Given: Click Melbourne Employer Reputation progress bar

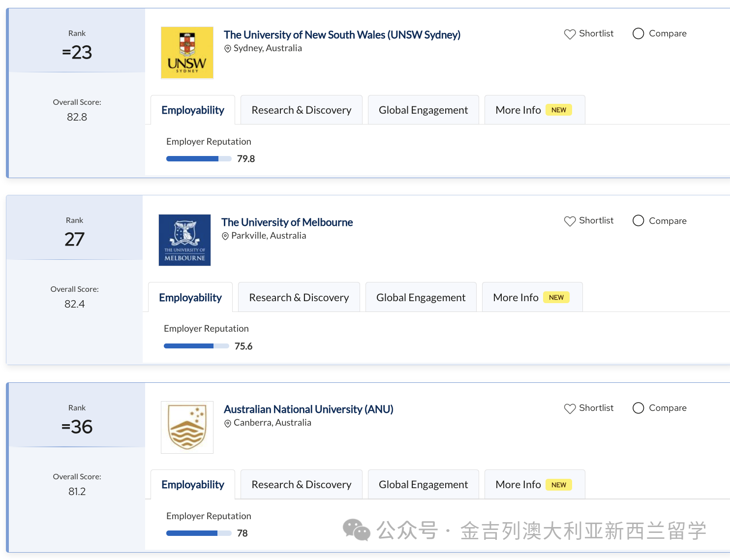Looking at the screenshot, I should tap(196, 346).
